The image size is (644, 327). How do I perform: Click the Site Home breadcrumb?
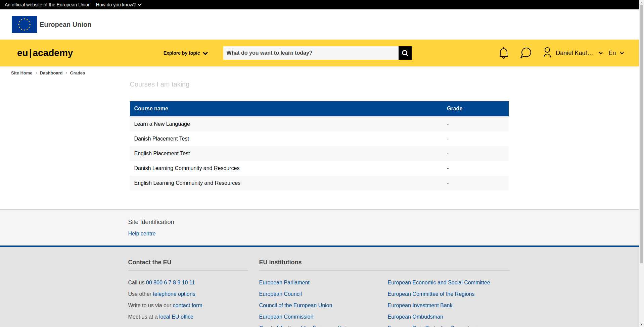tap(22, 73)
